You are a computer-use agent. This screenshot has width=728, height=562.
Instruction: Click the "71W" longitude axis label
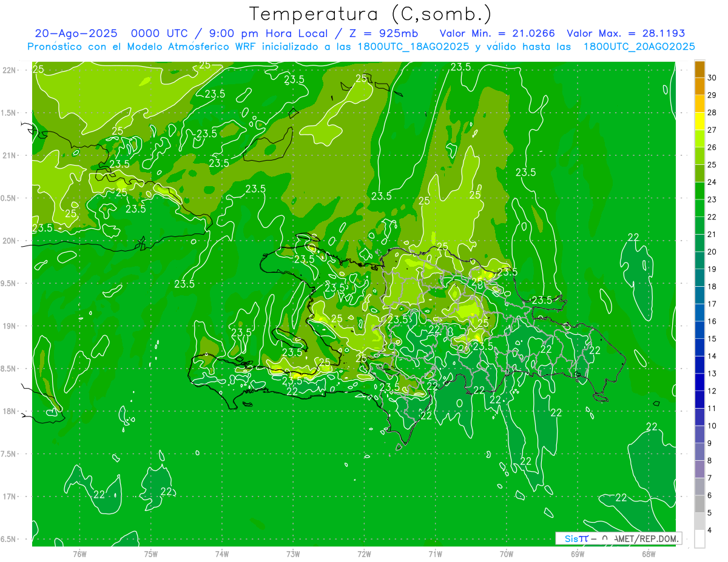tap(435, 554)
